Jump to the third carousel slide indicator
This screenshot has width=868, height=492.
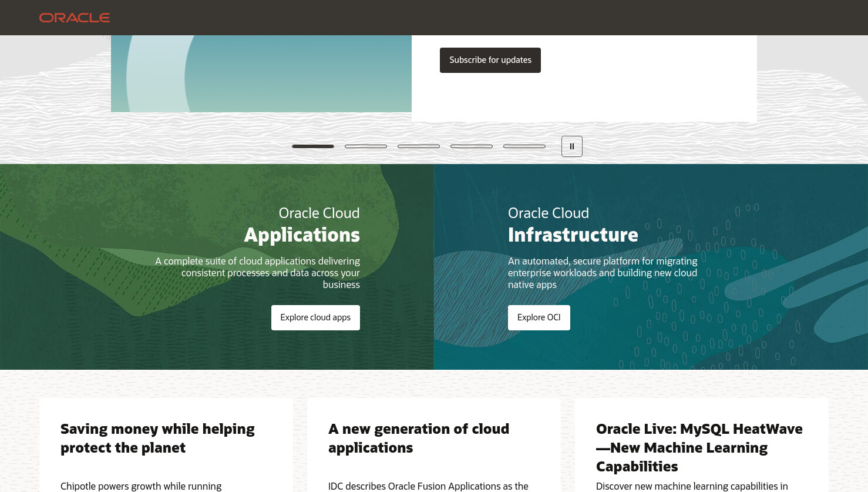tap(419, 146)
